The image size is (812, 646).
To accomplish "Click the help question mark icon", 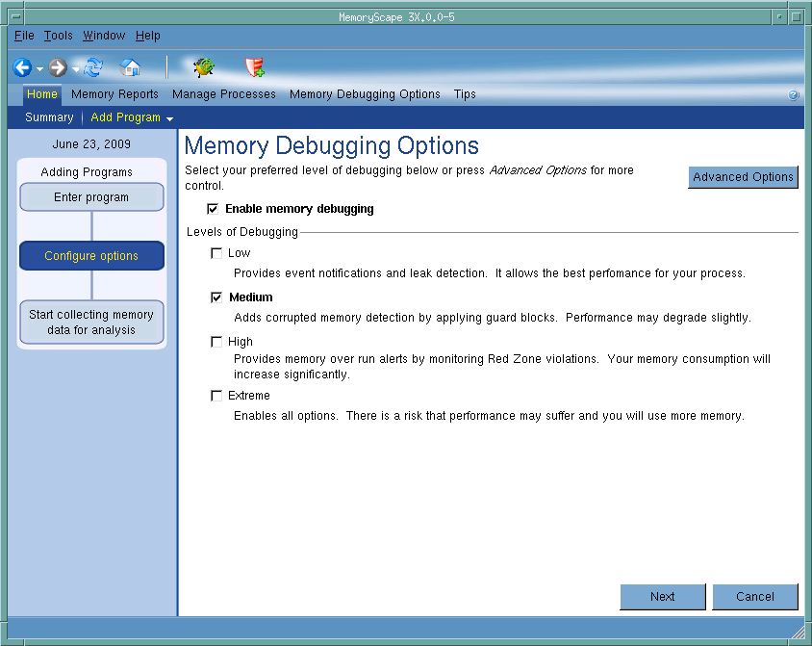I will coord(794,95).
